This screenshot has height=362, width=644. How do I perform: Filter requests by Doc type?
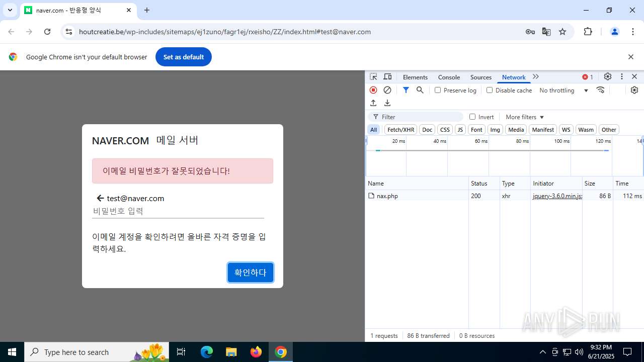pos(427,130)
